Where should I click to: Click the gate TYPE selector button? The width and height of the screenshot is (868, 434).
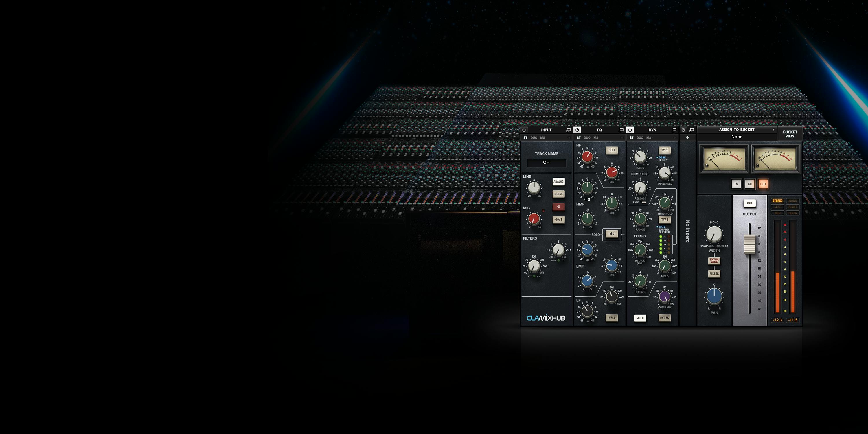(x=665, y=220)
